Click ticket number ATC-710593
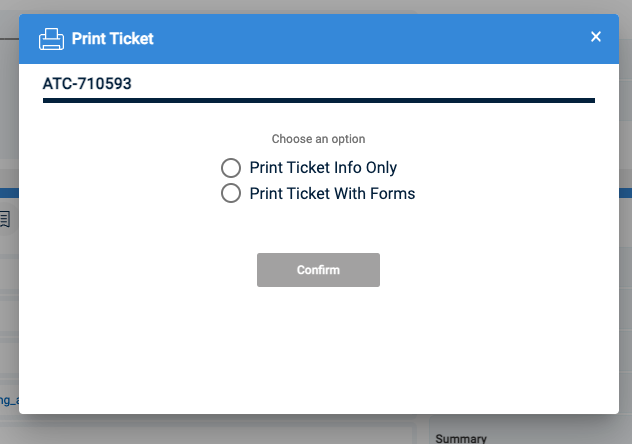 pyautogui.click(x=87, y=84)
